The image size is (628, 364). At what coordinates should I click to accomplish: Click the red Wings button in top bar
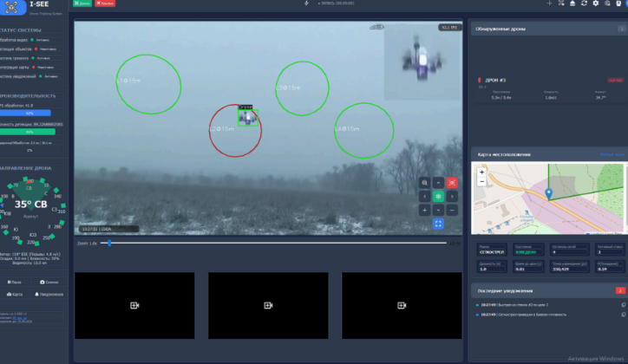(x=103, y=3)
